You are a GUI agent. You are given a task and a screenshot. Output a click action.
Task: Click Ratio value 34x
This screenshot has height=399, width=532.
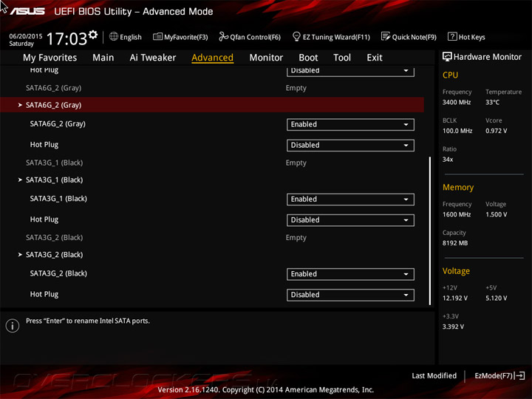tap(448, 159)
